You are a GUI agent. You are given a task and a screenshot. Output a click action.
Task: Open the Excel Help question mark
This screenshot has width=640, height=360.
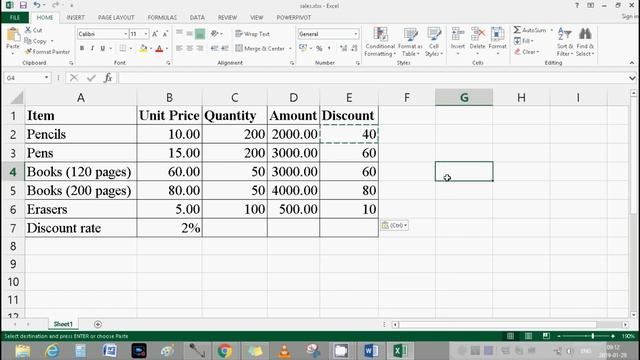577,5
